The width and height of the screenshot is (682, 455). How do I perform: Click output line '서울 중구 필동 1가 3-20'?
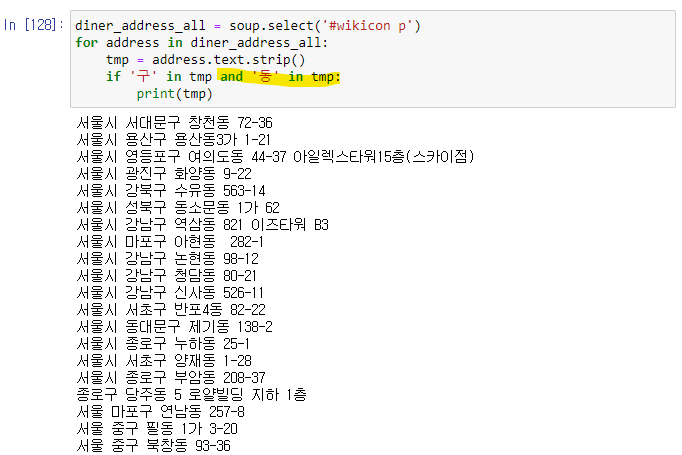157,428
